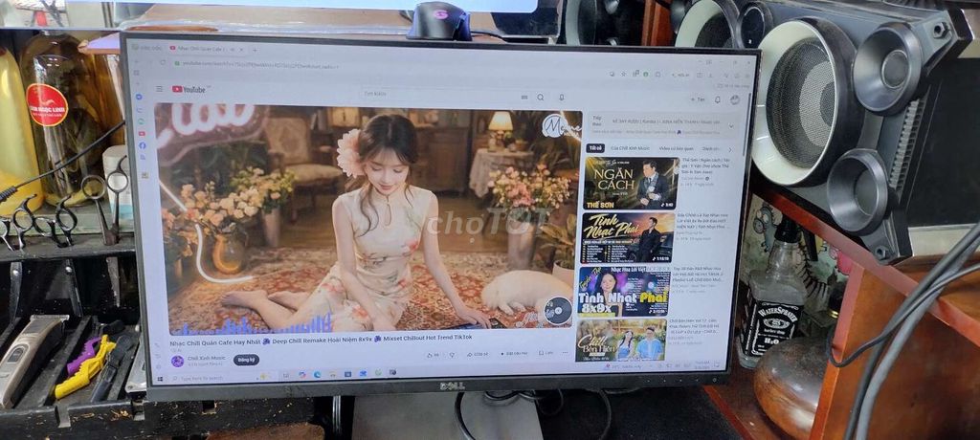Screen dimensions: 980x440
Task: Open Microsoft Edge from the taskbar
Action: click(317, 374)
